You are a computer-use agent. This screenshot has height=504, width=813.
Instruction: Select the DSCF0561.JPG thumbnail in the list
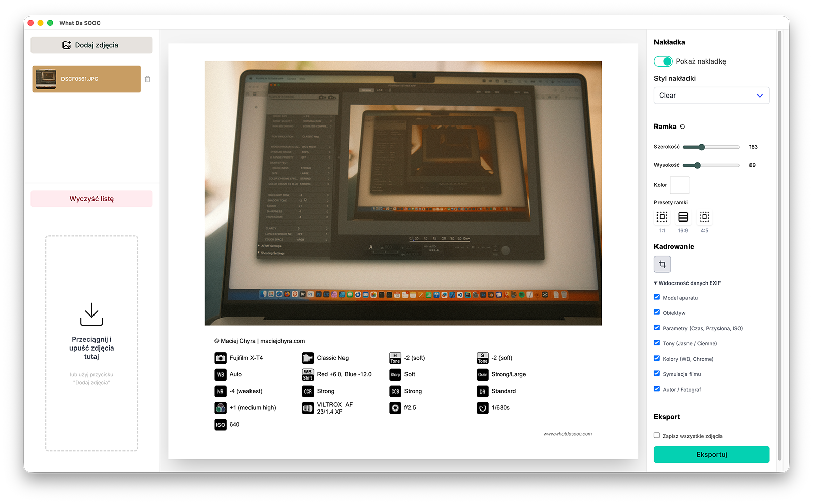(86, 79)
